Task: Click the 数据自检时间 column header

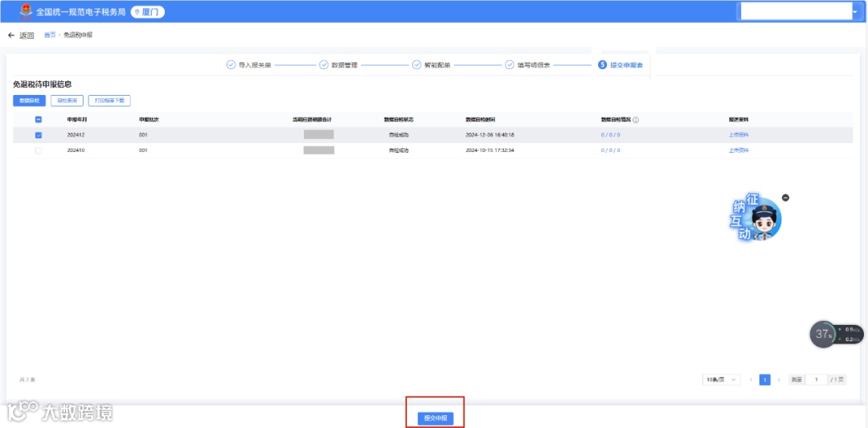Action: 481,120
